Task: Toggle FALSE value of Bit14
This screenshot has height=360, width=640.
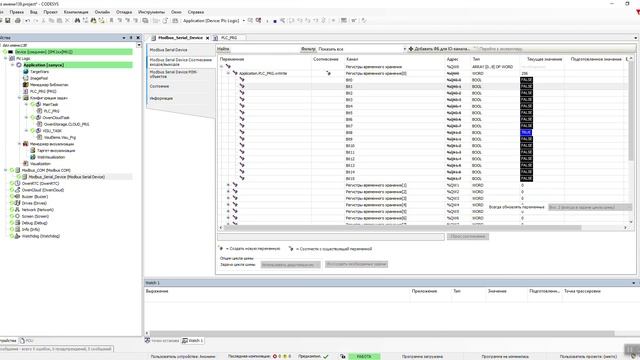Action: point(526,172)
